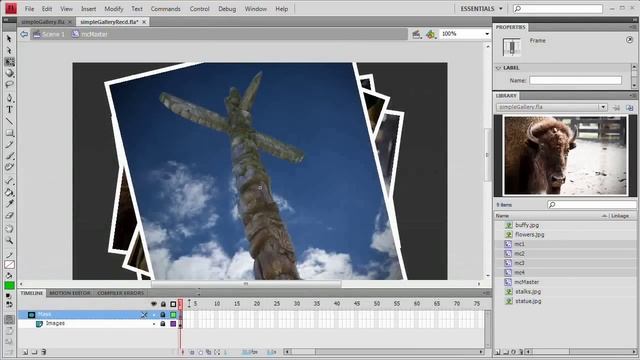
Task: Open the Commands menu
Action: click(165, 9)
